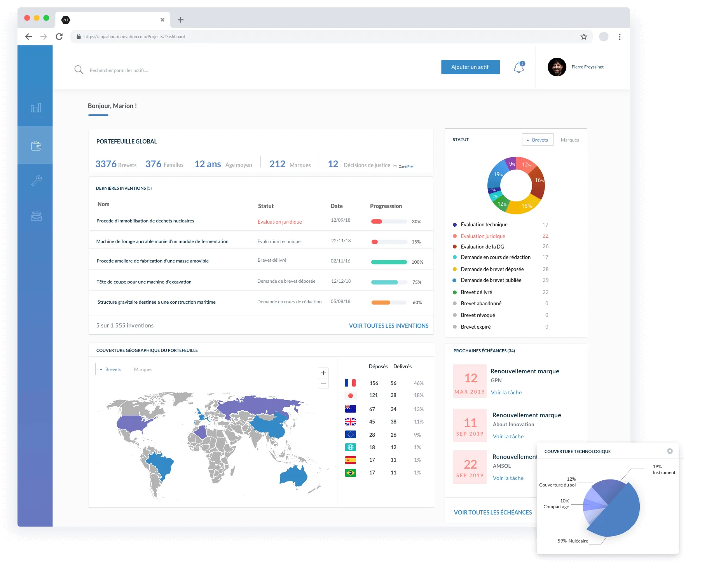Click the browser back arrow
The height and width of the screenshot is (574, 728).
pos(28,37)
